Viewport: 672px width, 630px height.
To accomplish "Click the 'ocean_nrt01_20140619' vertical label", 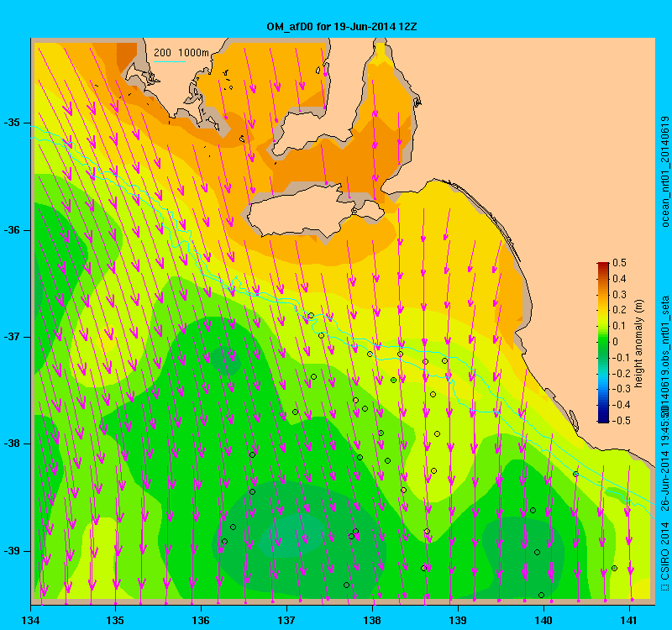I will tap(664, 171).
